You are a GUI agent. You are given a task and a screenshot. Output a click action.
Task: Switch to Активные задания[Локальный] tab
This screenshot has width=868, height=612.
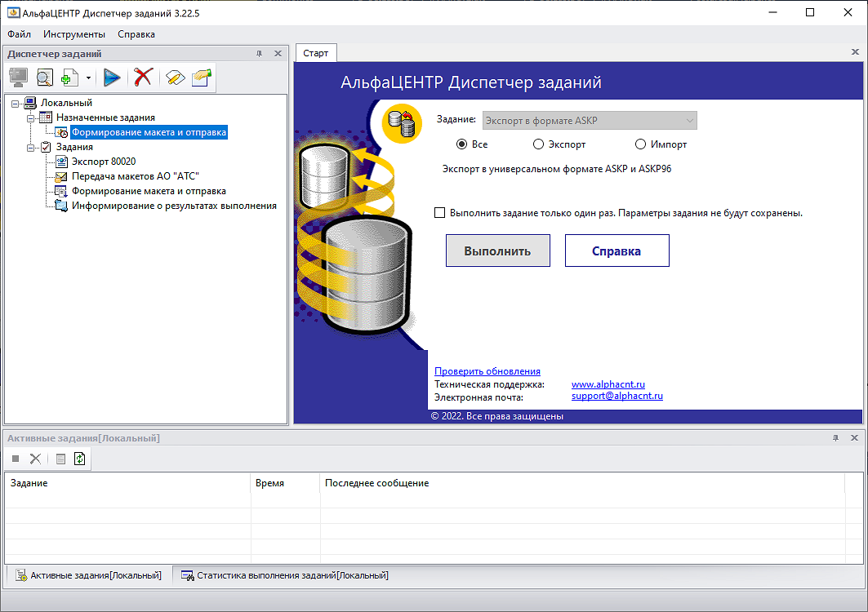[88, 575]
